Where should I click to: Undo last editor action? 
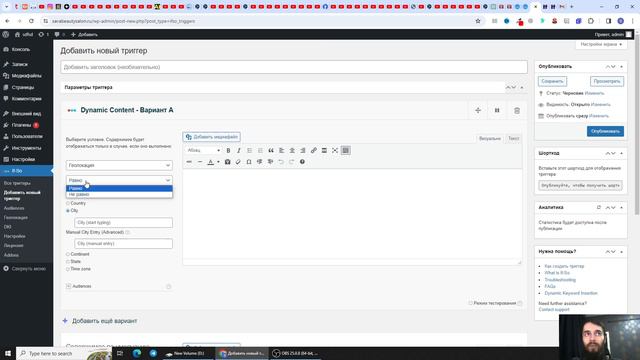click(281, 162)
